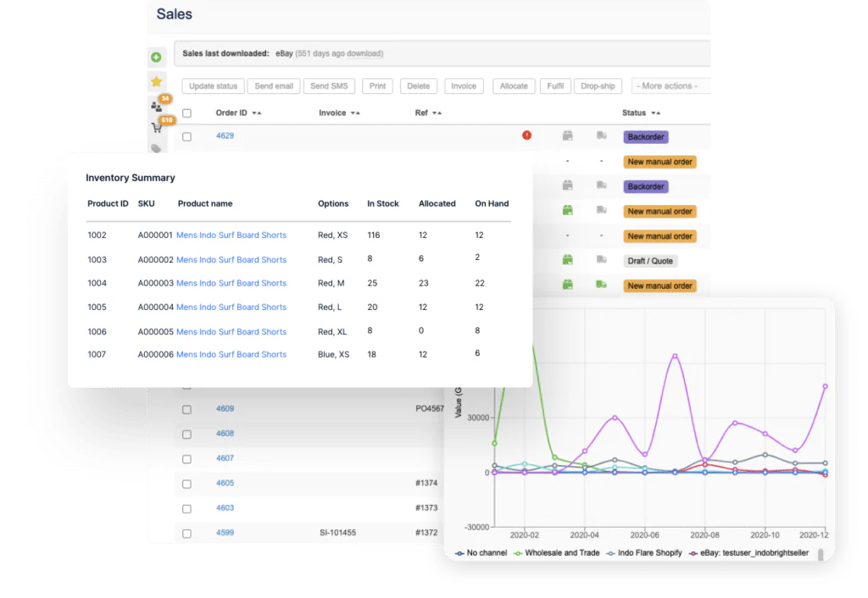868x598 pixels.
Task: Toggle Indo Flare Shopify series in legend
Action: (644, 552)
